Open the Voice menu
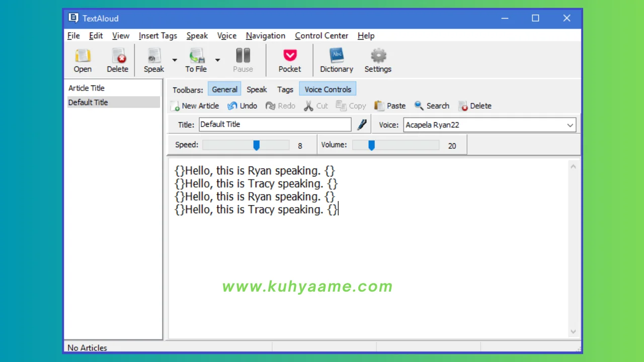Viewport: 644px width, 362px height. click(x=227, y=36)
